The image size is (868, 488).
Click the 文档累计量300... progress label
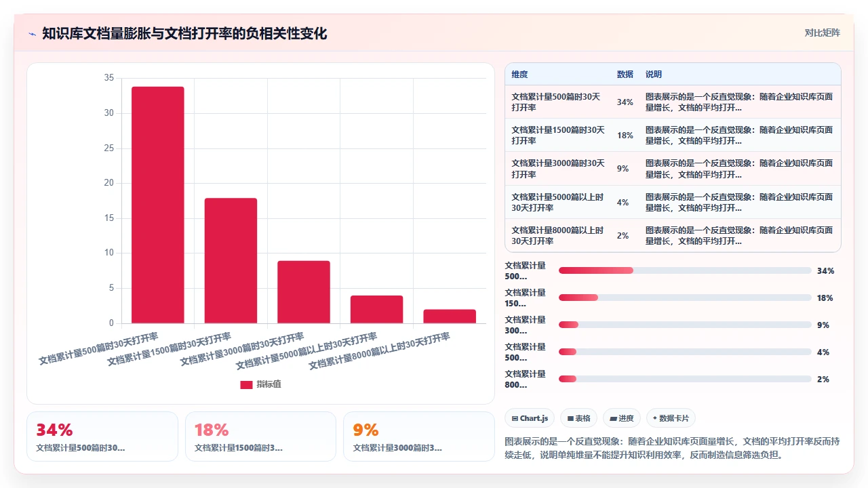(526, 325)
